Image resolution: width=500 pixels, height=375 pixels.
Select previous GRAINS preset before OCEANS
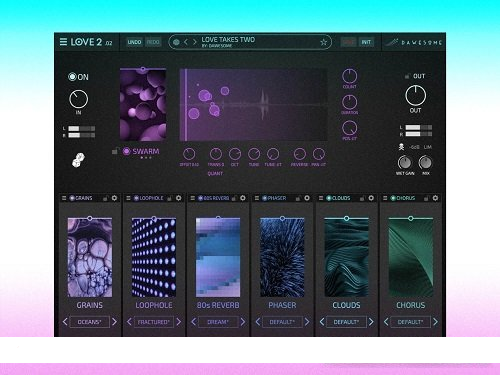[65, 322]
